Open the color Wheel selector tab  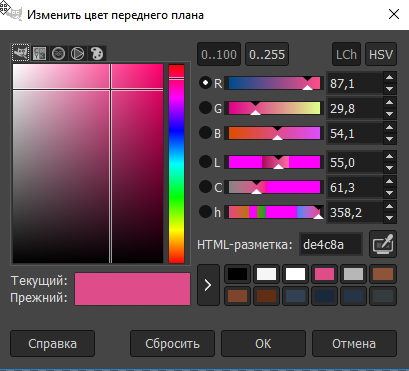(78, 53)
